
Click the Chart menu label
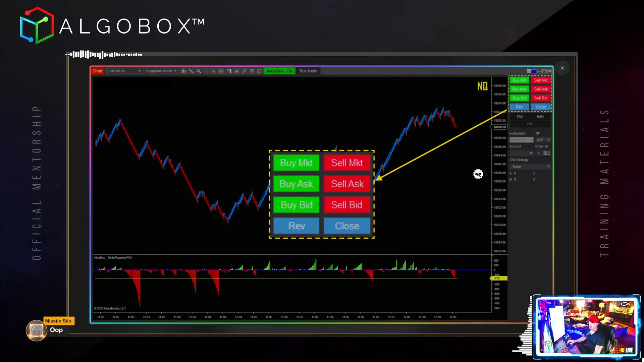coord(97,71)
